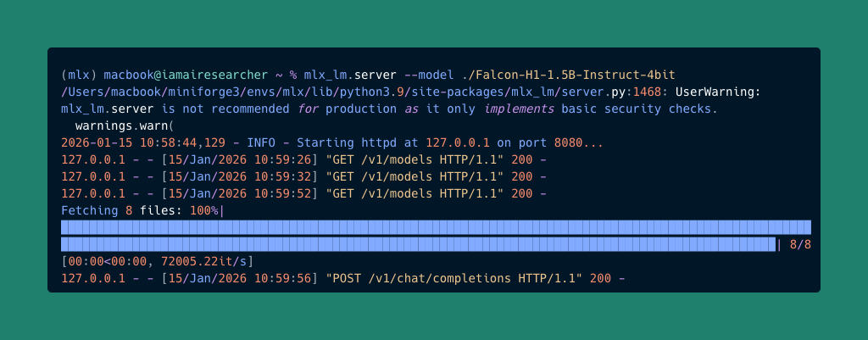Click the lower row of the progress bar
Image resolution: width=868 pixels, height=340 pixels.
click(418, 244)
